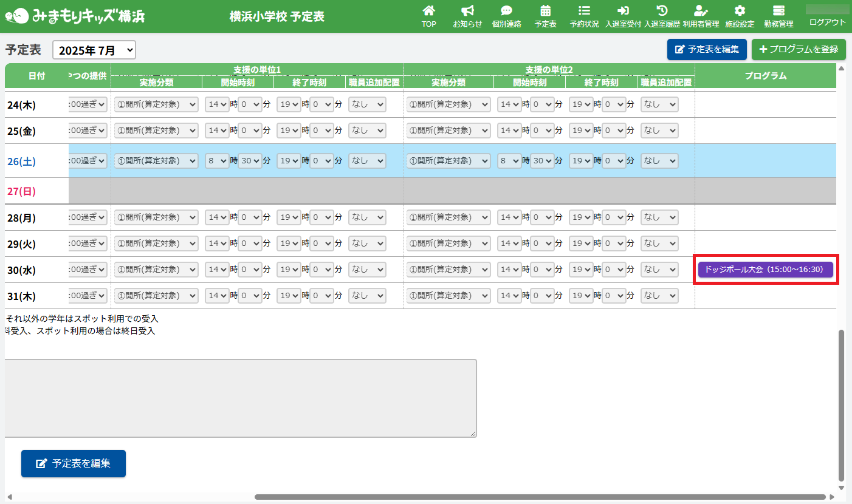This screenshot has width=852, height=504.
Task: Open 入退室受付 sign-in icon
Action: [623, 11]
